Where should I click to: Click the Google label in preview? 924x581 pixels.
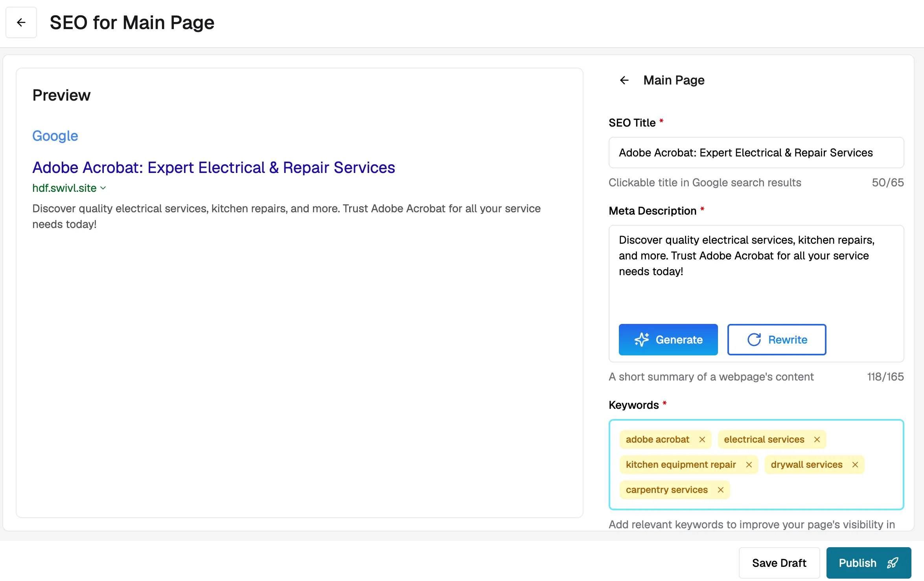(x=55, y=136)
